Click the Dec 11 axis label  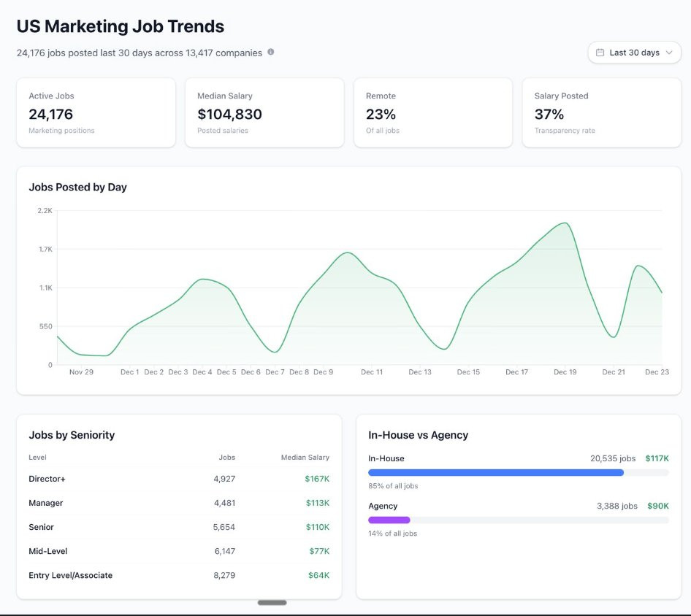coord(372,372)
